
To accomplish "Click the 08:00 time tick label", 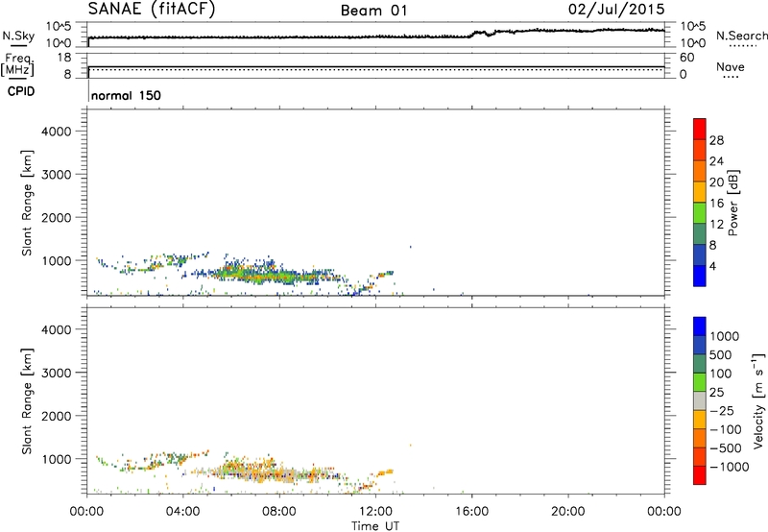I will tap(279, 512).
